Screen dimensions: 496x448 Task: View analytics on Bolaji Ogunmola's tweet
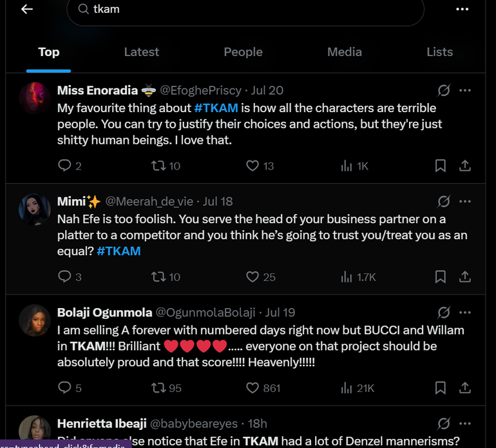coord(347,387)
